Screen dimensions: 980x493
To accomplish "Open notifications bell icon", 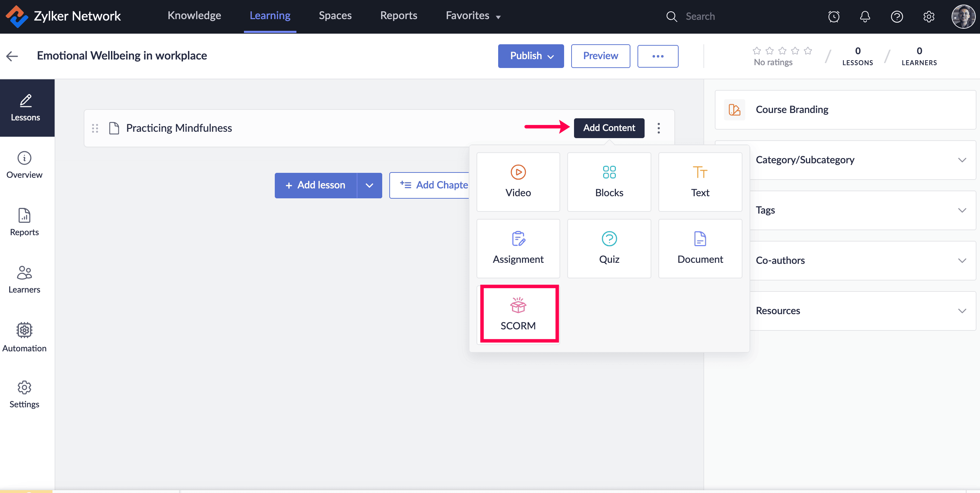I will coord(865,16).
